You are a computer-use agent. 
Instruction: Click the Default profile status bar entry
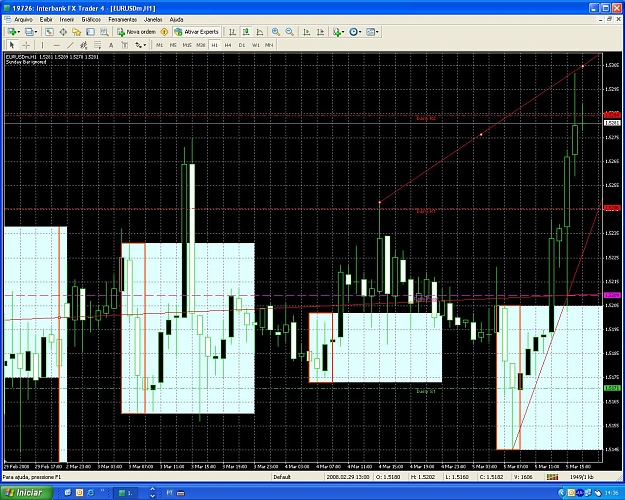point(282,477)
